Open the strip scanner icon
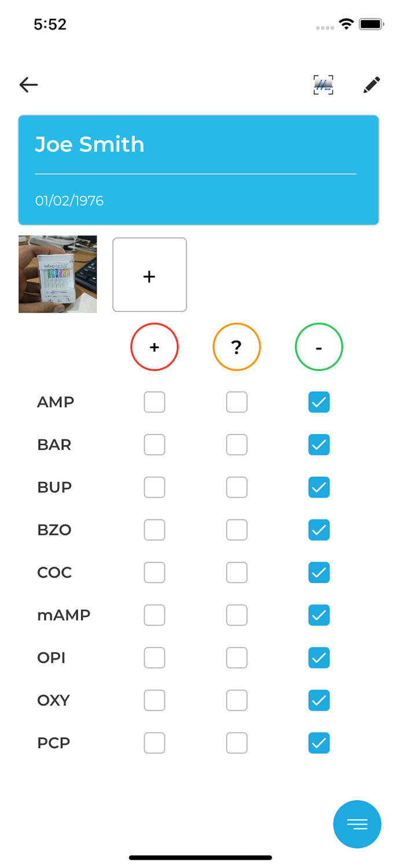The image size is (401, 868). 323,84
